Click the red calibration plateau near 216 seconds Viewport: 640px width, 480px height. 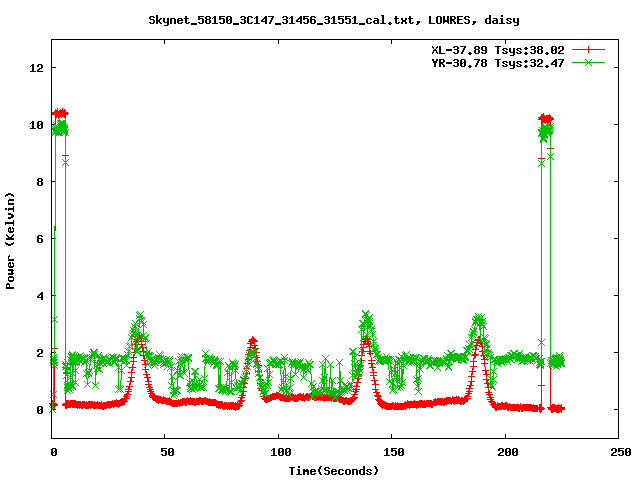coord(546,119)
